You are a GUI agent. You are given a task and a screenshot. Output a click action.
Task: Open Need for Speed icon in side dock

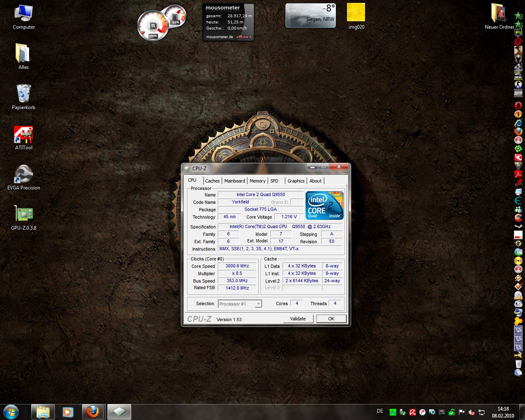click(518, 93)
